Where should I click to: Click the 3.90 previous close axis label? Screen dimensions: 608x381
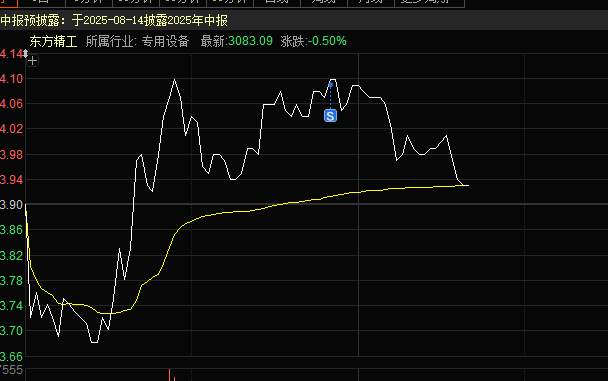tap(12, 205)
